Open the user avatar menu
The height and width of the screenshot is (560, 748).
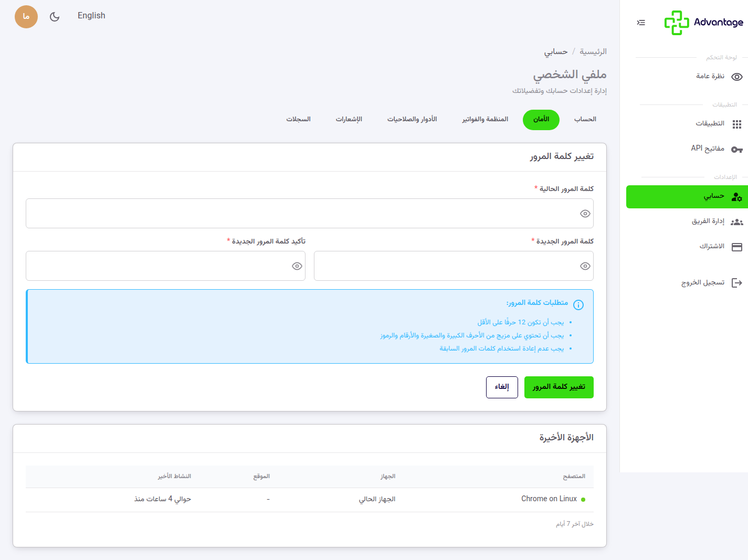click(26, 17)
